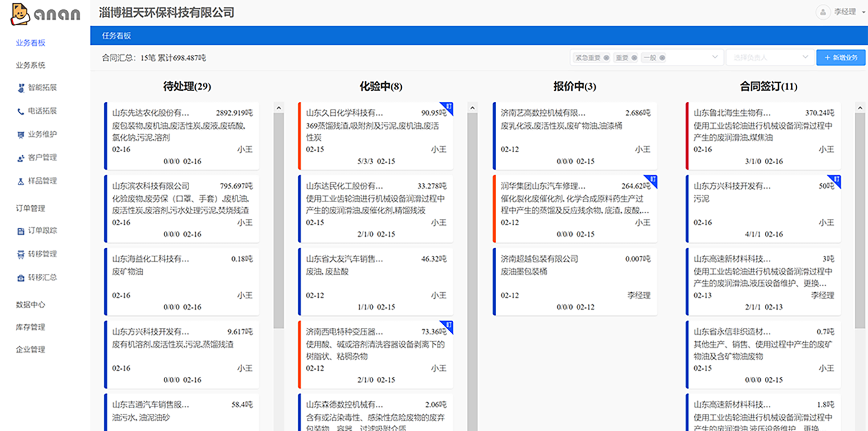Click the 业务维护 sidebar icon
Viewport: 868px width, 431px height.
click(21, 135)
